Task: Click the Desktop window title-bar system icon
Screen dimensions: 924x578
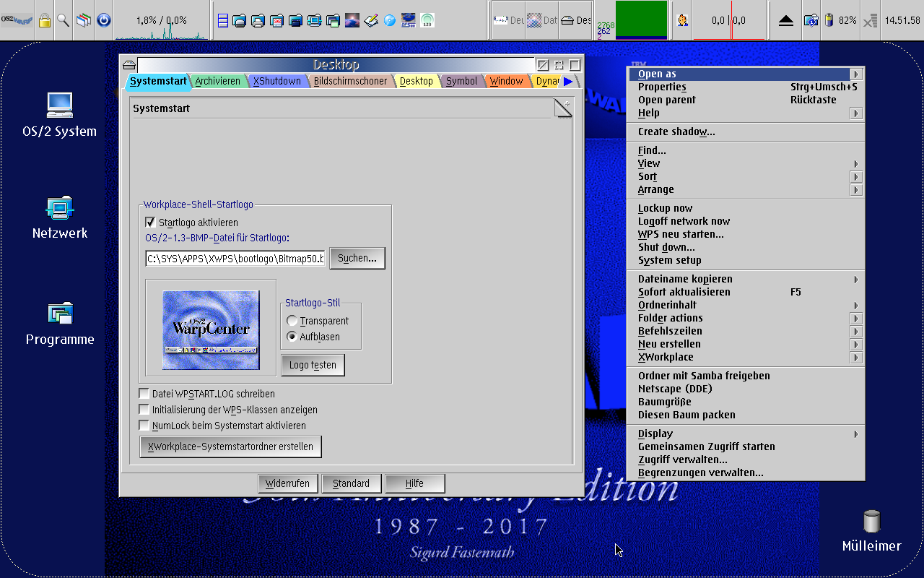Action: (x=129, y=65)
